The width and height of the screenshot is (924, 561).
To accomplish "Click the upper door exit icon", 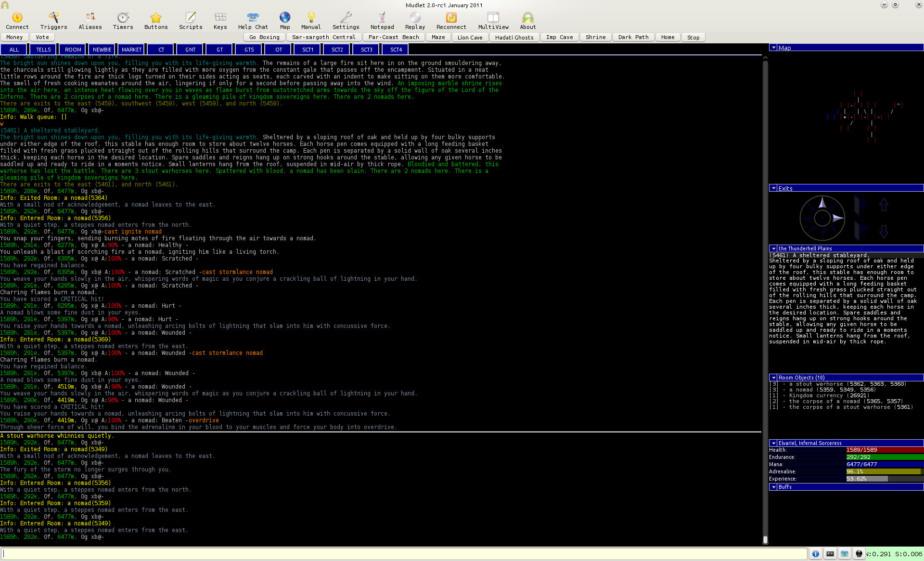I will click(x=860, y=205).
